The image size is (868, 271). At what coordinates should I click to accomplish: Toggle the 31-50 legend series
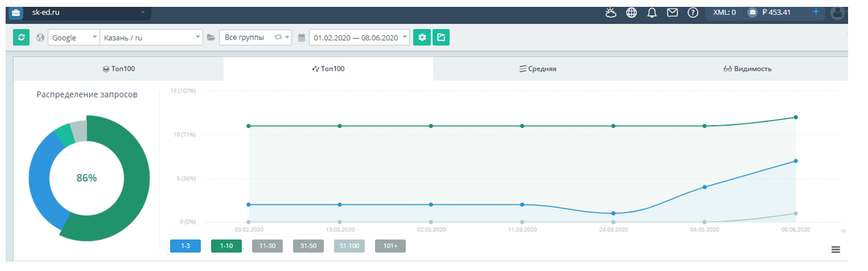click(308, 246)
